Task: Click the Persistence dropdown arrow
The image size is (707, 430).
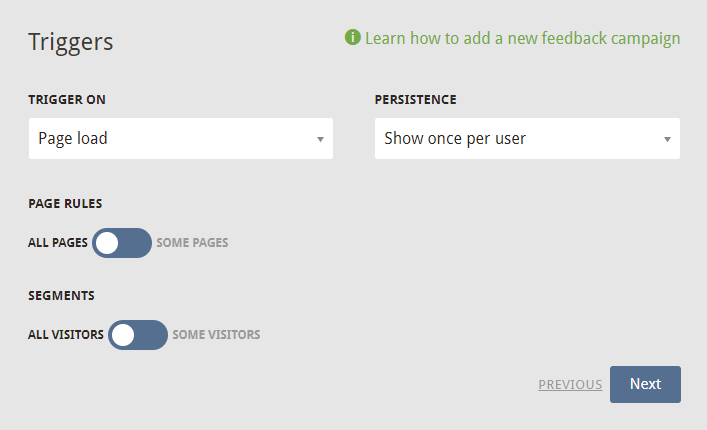Action: coord(667,139)
